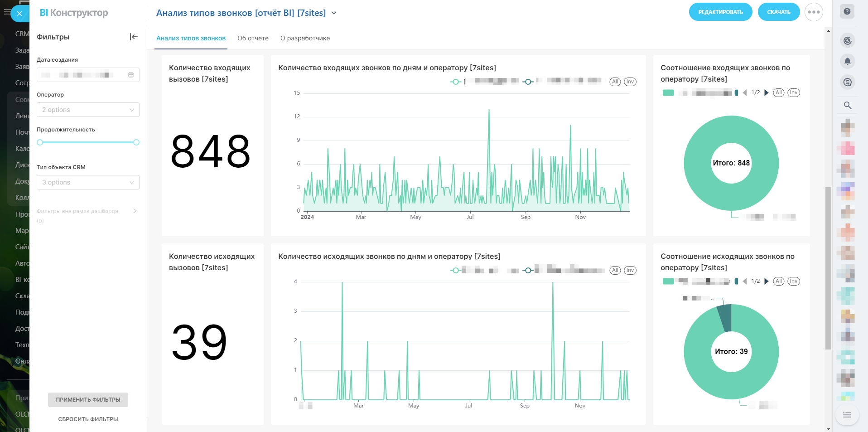Open the help question mark icon

click(x=847, y=12)
